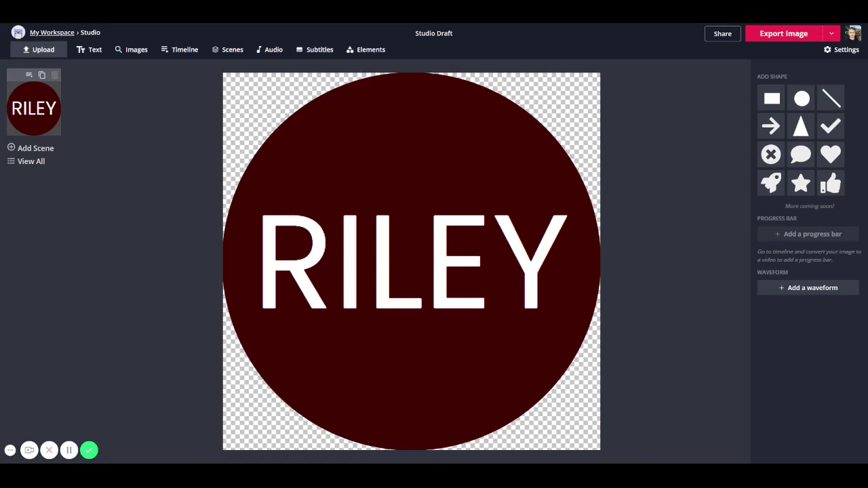
Task: Open the Settings panel
Action: 841,49
